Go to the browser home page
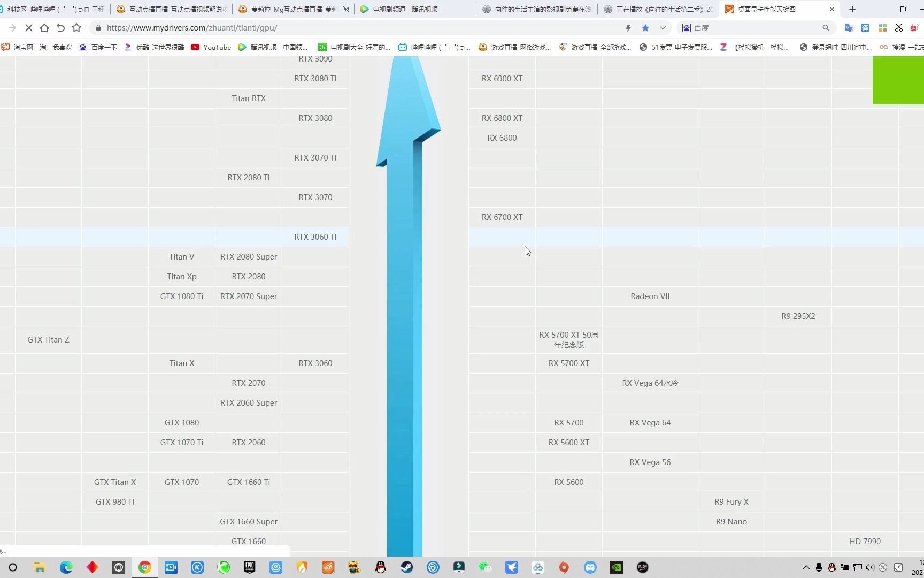The height and width of the screenshot is (578, 924). point(44,28)
